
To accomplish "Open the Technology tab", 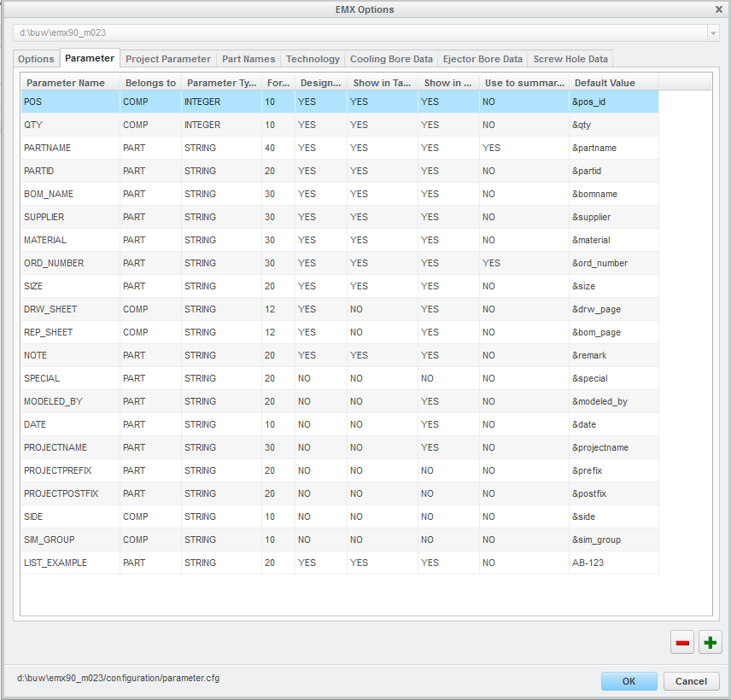I will [313, 59].
